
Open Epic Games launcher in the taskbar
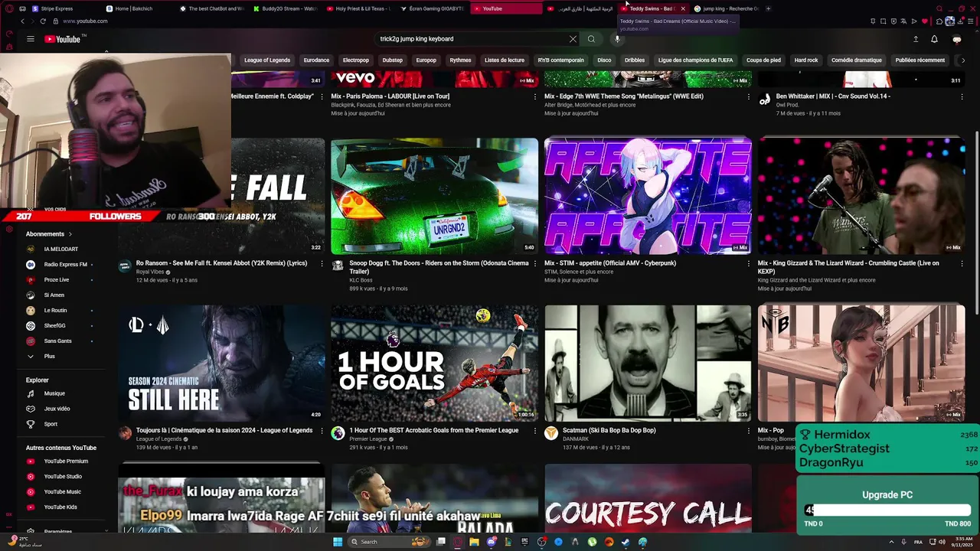click(x=524, y=542)
